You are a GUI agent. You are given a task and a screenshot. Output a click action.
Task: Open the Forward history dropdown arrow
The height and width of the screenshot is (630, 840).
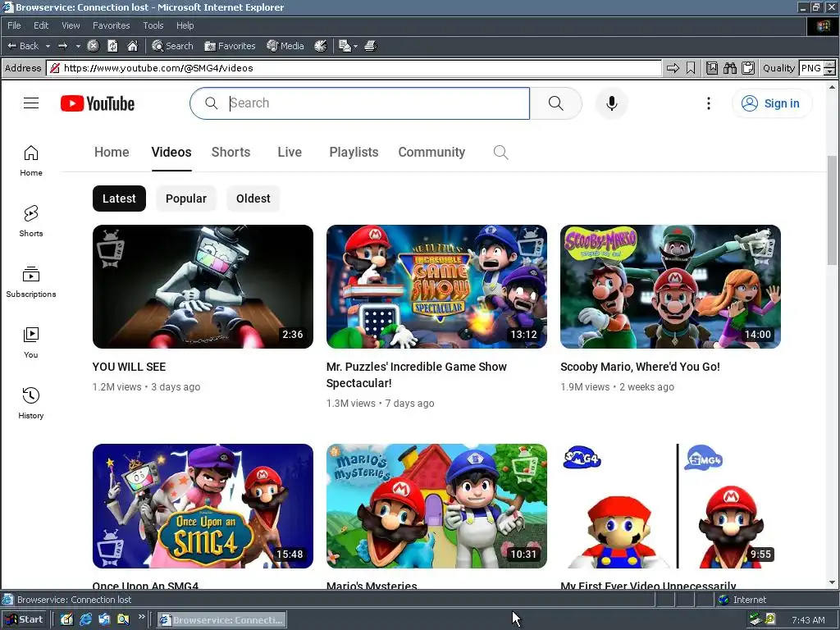coord(78,46)
